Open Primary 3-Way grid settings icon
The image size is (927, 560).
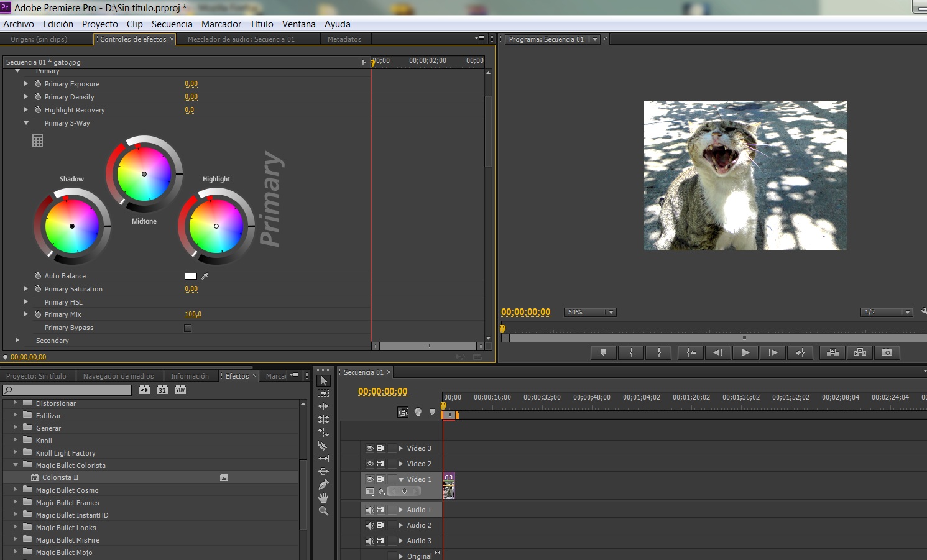[x=38, y=141]
